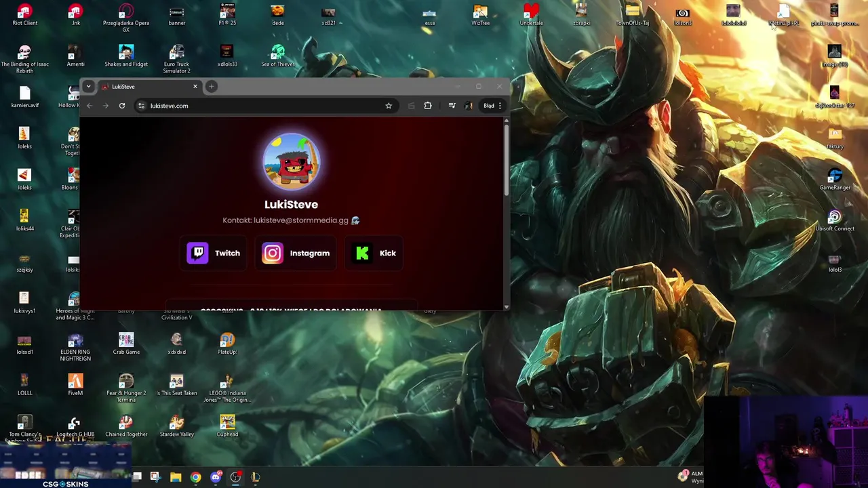Open the Chained Together desktop shortcut
Viewport: 868px width, 488px height.
[125, 426]
